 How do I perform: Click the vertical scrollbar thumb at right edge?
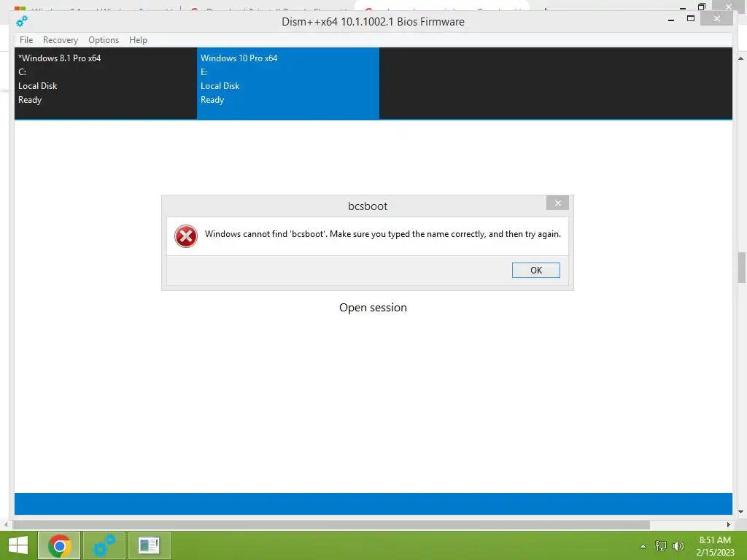coord(742,268)
